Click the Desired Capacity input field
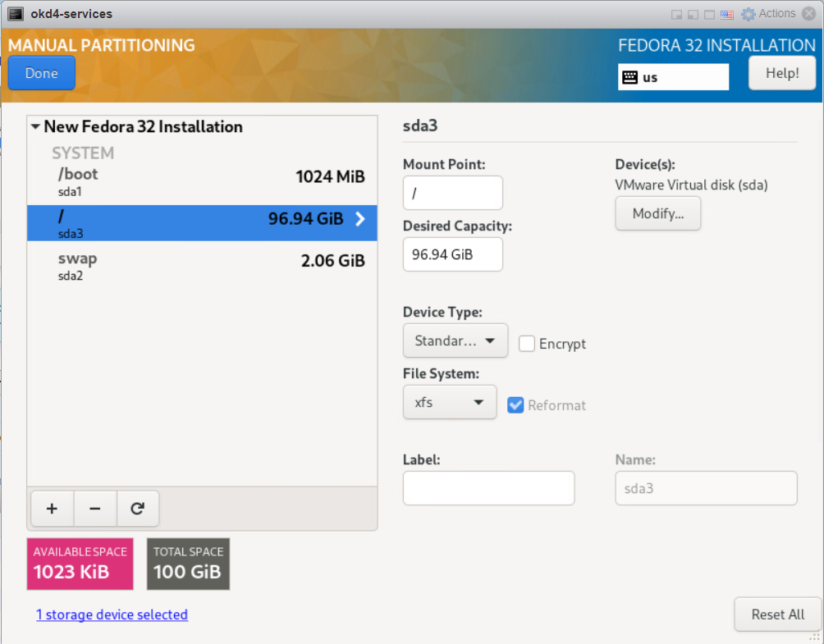This screenshot has height=644, width=824. point(452,254)
